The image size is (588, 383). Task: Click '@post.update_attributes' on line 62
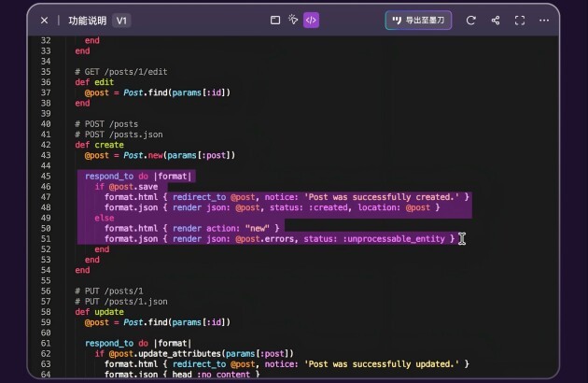165,354
